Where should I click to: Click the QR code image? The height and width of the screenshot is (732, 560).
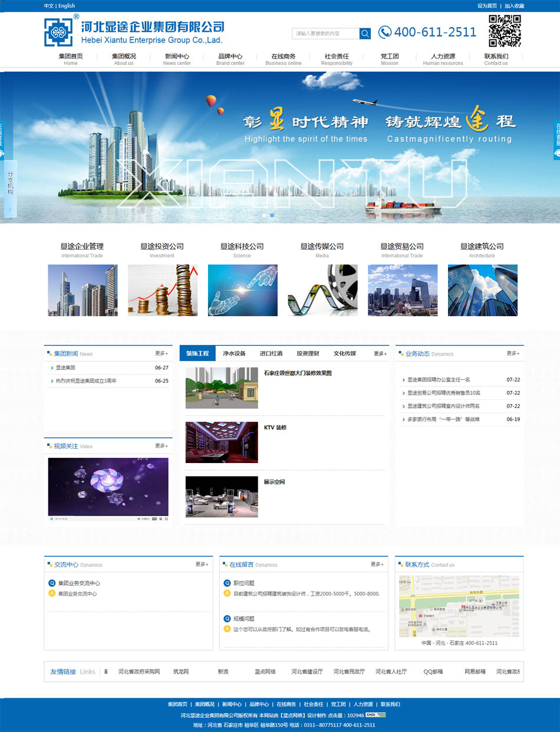click(505, 31)
